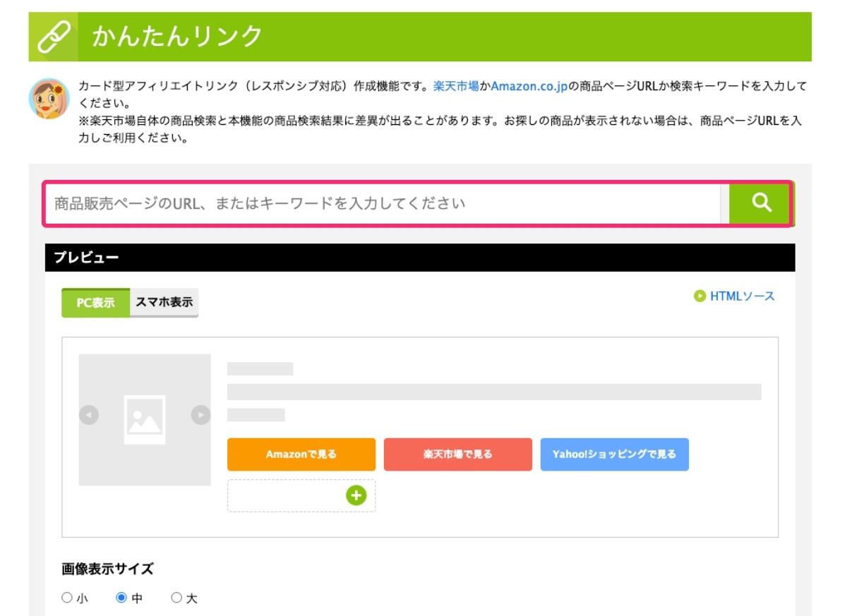This screenshot has height=616, width=847.
Task: Click the Yahoo!ショッピングで見る button
Action: (614, 454)
